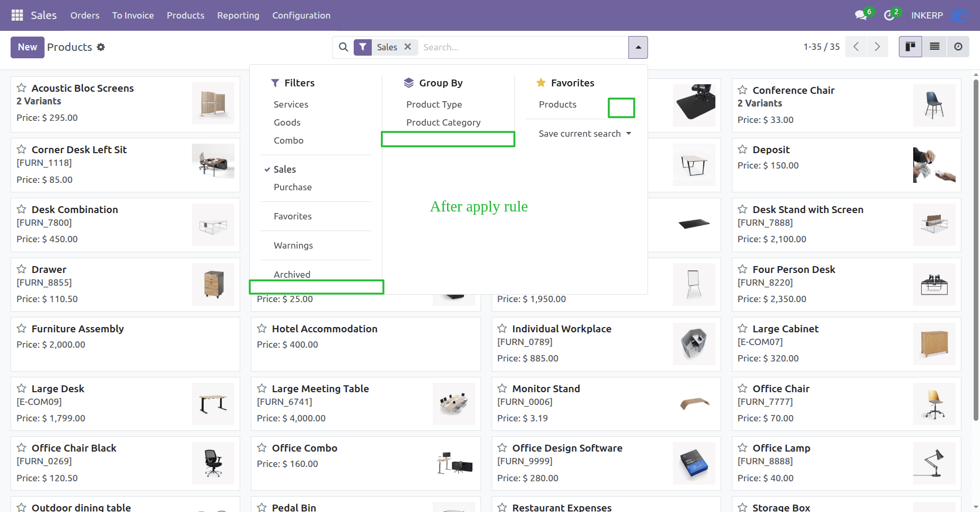Select the Products favorite search
The width and height of the screenshot is (980, 512).
click(557, 104)
